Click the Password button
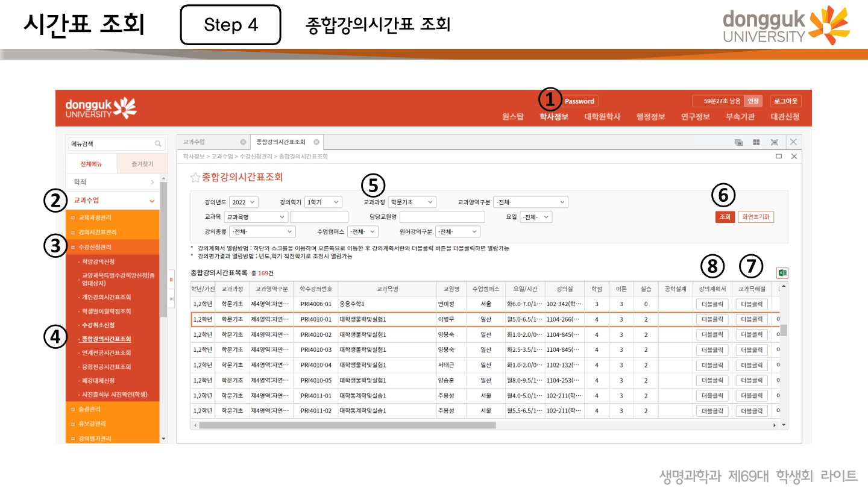 click(x=579, y=101)
